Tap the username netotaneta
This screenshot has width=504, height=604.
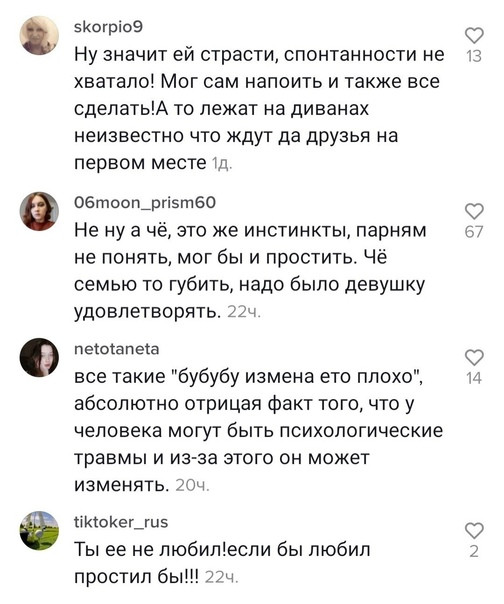(116, 349)
